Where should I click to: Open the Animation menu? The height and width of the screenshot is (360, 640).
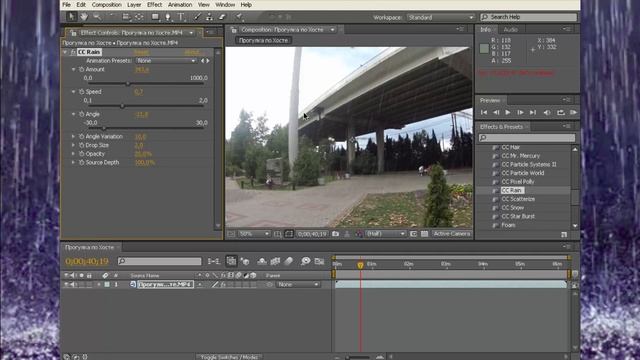point(180,5)
